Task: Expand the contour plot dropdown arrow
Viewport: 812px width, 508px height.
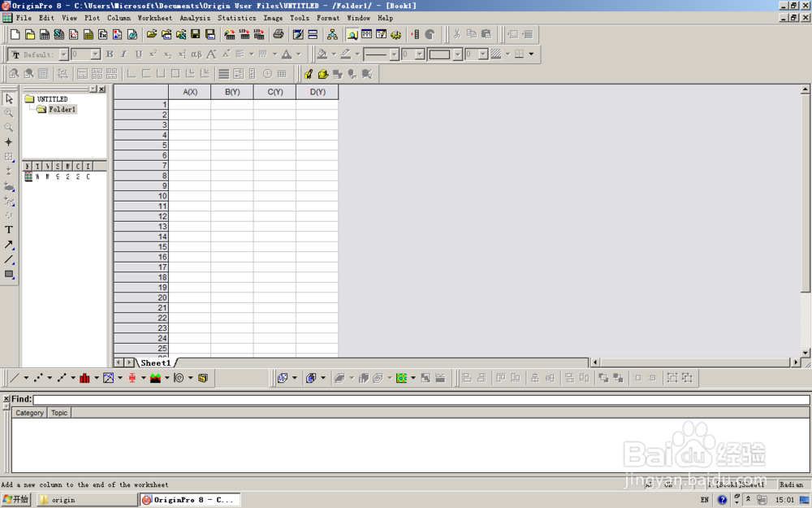Action: 412,378
